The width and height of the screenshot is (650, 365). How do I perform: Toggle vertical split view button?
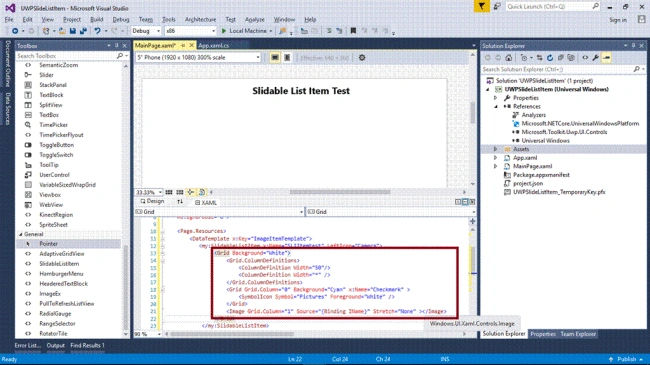[x=458, y=202]
